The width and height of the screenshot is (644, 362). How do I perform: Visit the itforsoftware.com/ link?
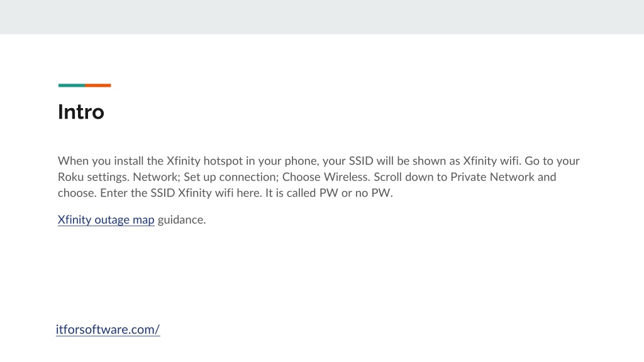pyautogui.click(x=108, y=329)
